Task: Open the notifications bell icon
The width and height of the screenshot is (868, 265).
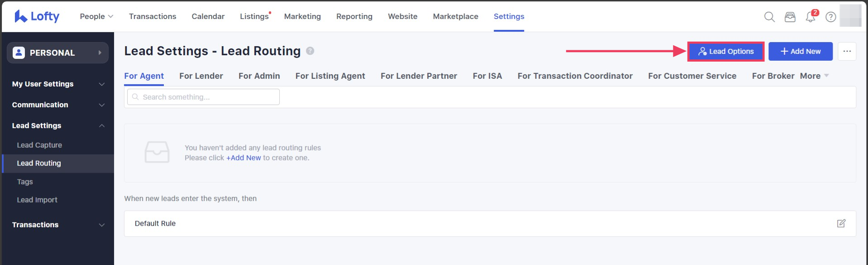Action: (810, 17)
